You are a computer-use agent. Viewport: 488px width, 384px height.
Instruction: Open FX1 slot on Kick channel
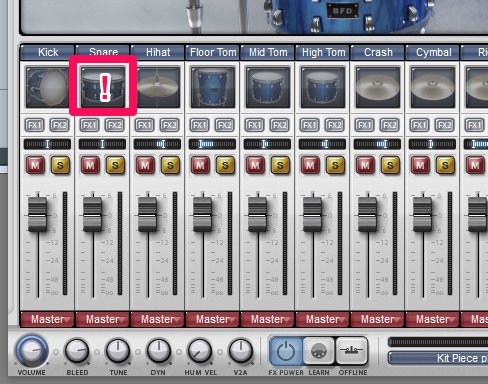tap(35, 125)
